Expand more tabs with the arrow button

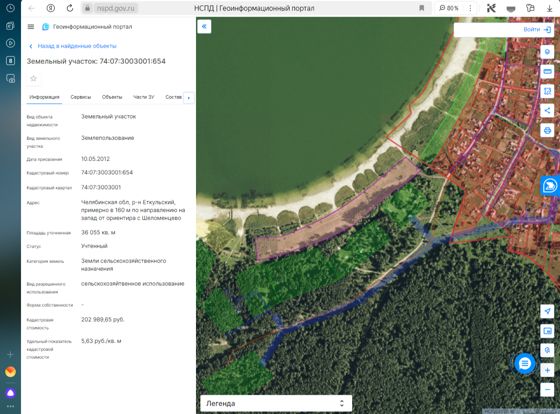pyautogui.click(x=189, y=98)
